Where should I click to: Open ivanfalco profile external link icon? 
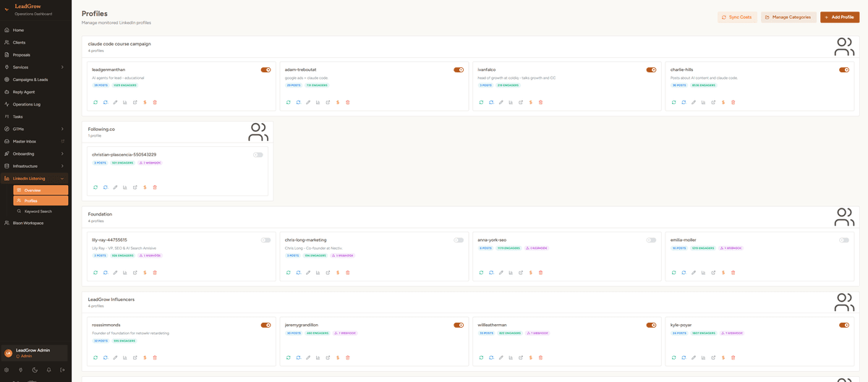(521, 102)
